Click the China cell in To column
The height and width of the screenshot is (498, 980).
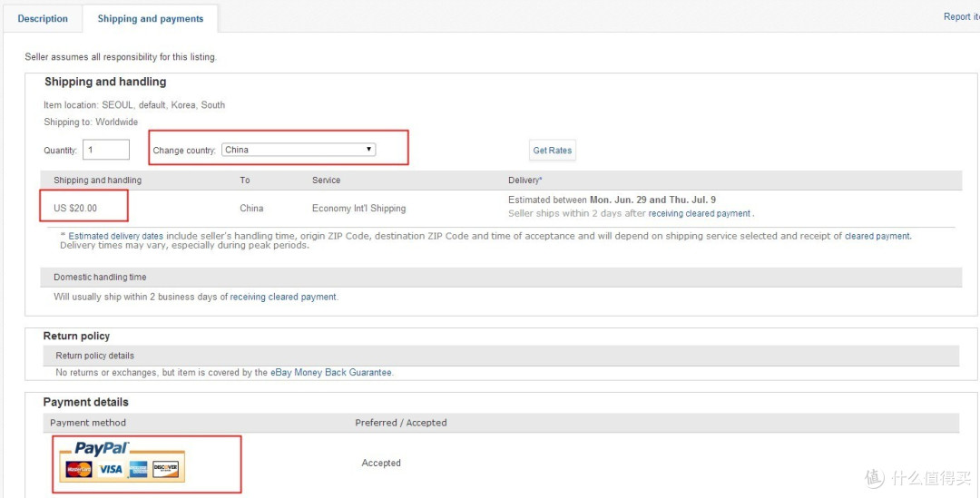(x=251, y=208)
